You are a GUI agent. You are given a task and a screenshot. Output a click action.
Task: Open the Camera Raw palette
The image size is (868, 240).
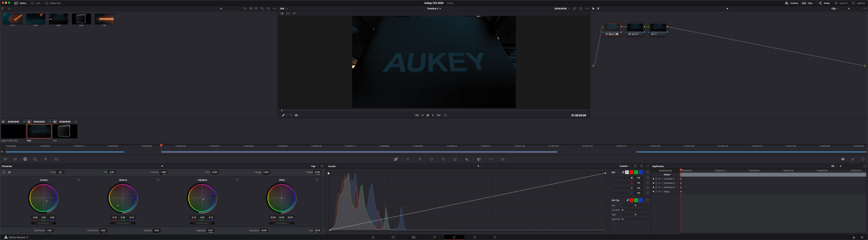pyautogui.click(x=5, y=160)
